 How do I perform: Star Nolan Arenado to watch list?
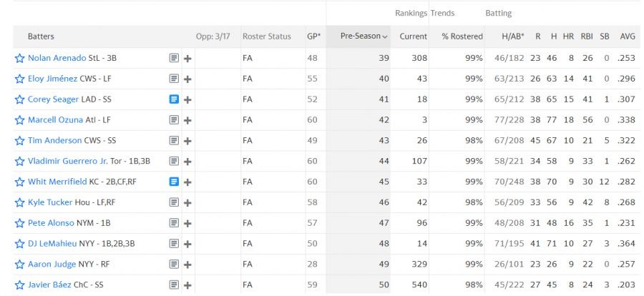pos(20,59)
